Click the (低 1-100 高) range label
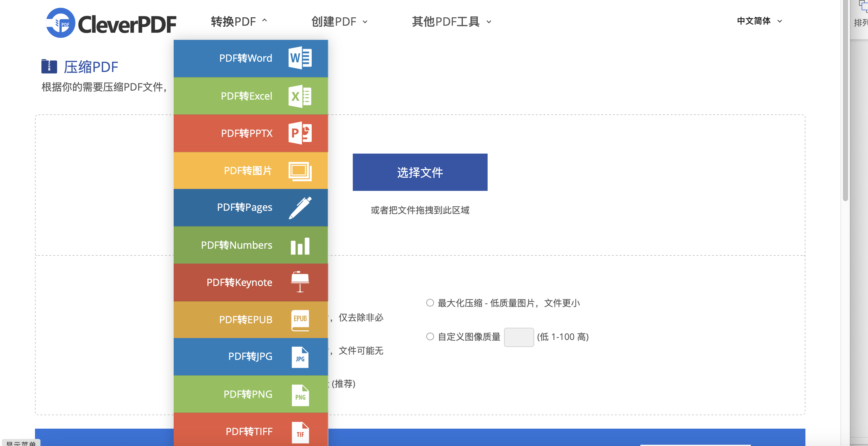Screen dimensions: 868x446 (x=563, y=337)
